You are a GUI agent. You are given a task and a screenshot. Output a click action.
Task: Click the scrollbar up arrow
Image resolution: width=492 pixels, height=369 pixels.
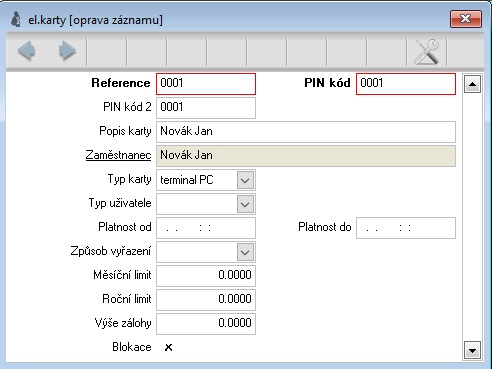472,84
